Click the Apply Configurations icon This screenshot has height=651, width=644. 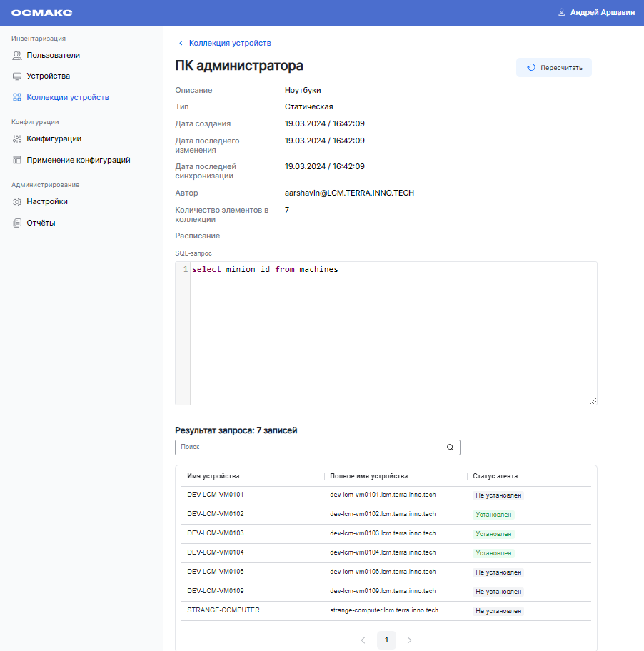click(x=17, y=160)
